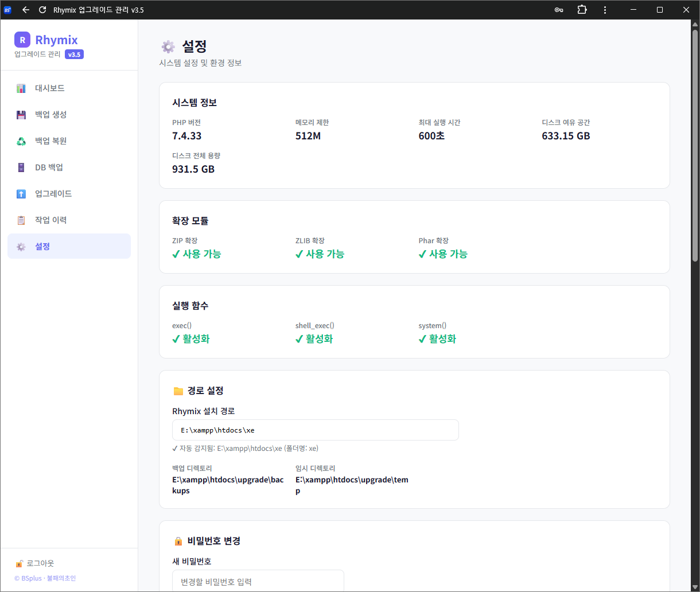700x592 pixels.
Task: Click the exec() 활성화 status
Action: pyautogui.click(x=191, y=339)
